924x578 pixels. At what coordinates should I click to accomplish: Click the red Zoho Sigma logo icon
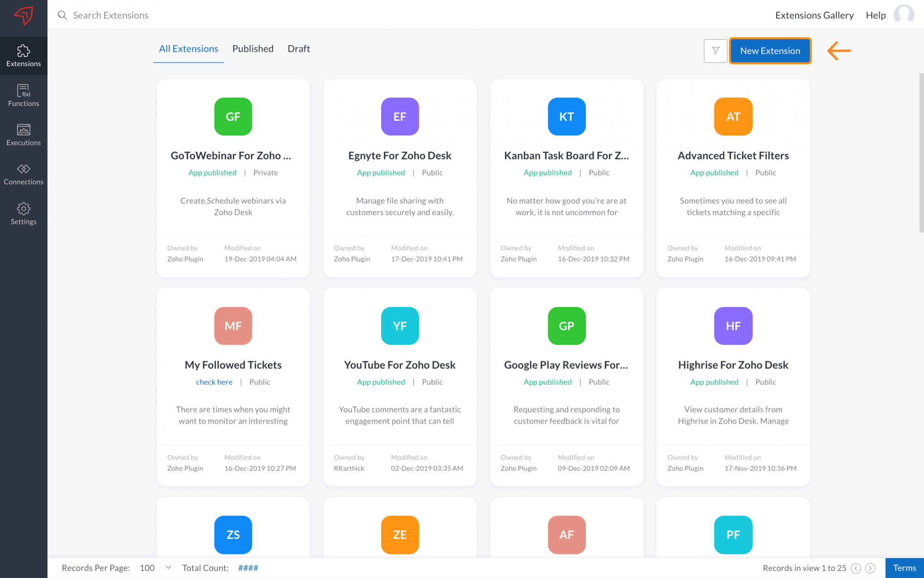24,16
